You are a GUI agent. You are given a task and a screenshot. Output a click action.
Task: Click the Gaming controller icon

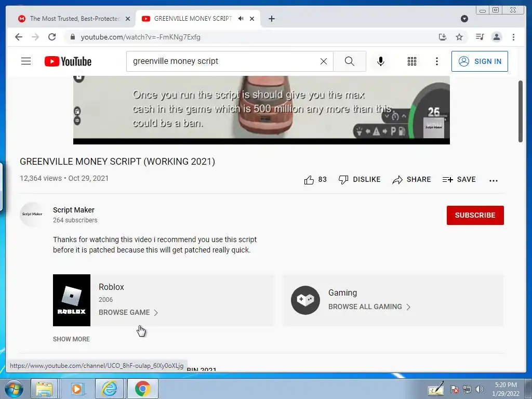pos(305,300)
